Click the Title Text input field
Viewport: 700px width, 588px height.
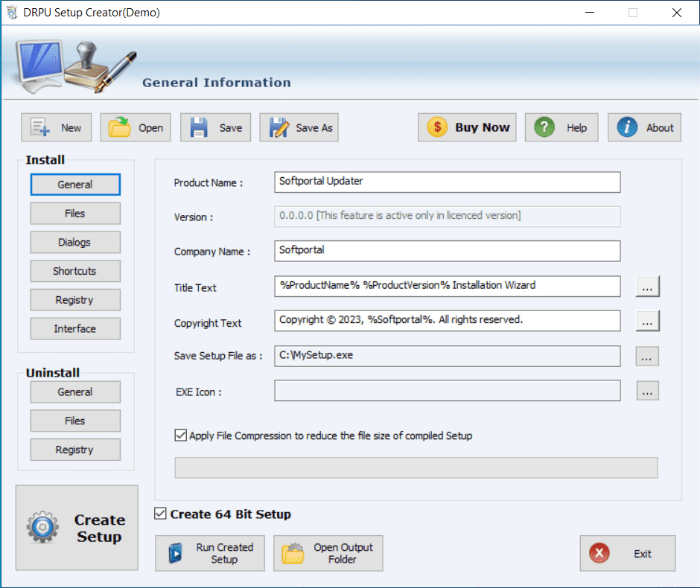[x=448, y=287]
